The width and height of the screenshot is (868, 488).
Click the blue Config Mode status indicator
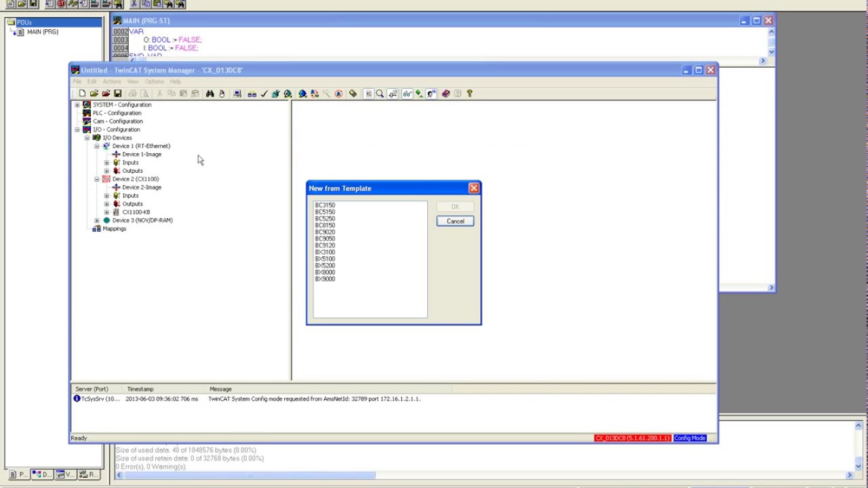pyautogui.click(x=690, y=438)
